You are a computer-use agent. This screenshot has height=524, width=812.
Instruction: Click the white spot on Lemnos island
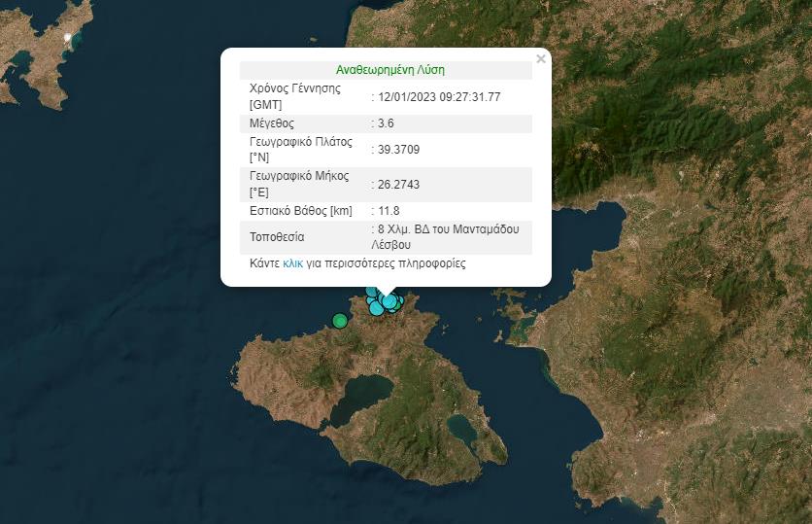(x=68, y=38)
